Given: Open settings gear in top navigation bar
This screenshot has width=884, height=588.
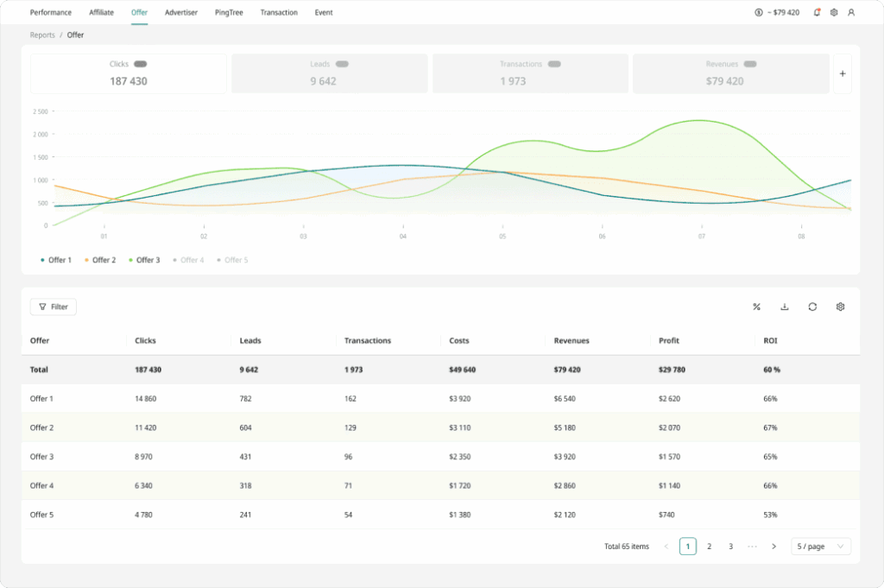Looking at the screenshot, I should (834, 13).
